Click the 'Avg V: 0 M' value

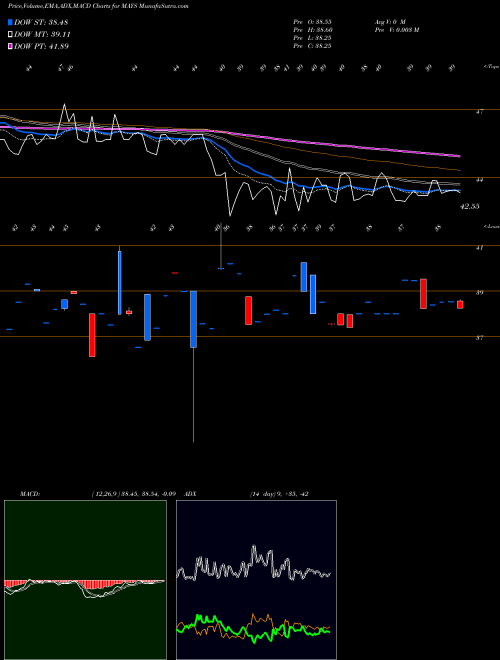390,21
